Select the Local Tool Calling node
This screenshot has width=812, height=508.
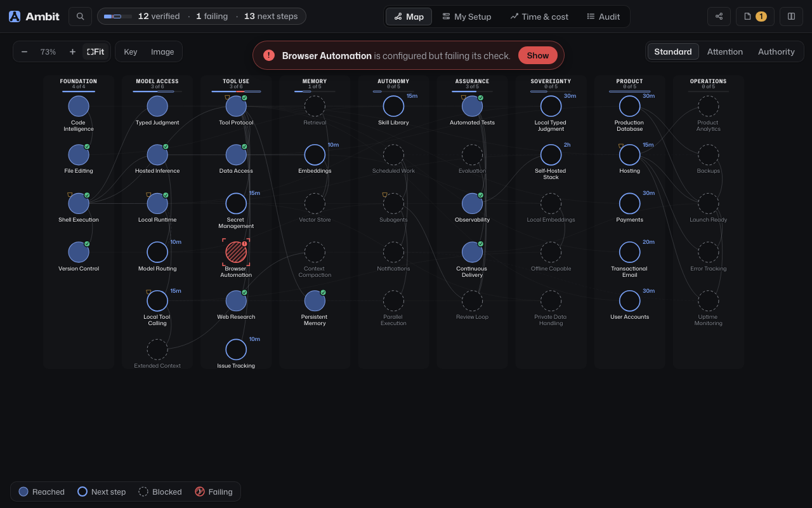157,301
